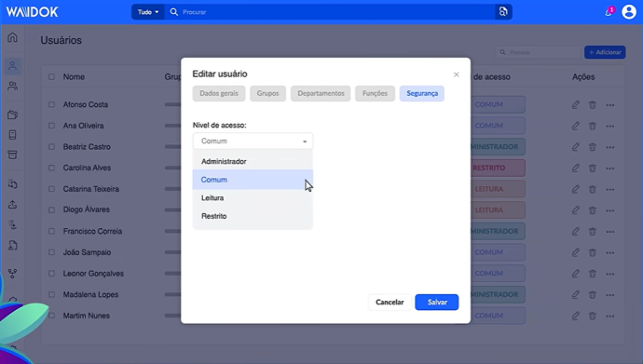Click the document scan search icon

click(503, 12)
